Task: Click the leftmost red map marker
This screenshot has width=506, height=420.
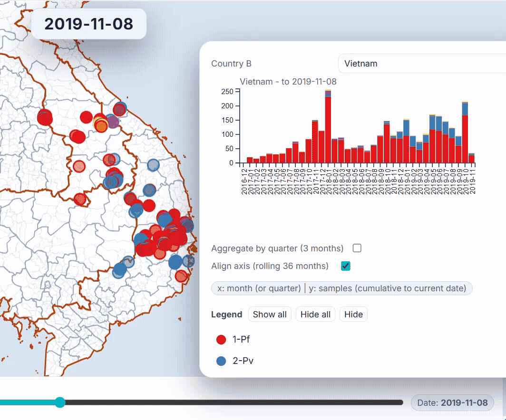Action: point(45,117)
